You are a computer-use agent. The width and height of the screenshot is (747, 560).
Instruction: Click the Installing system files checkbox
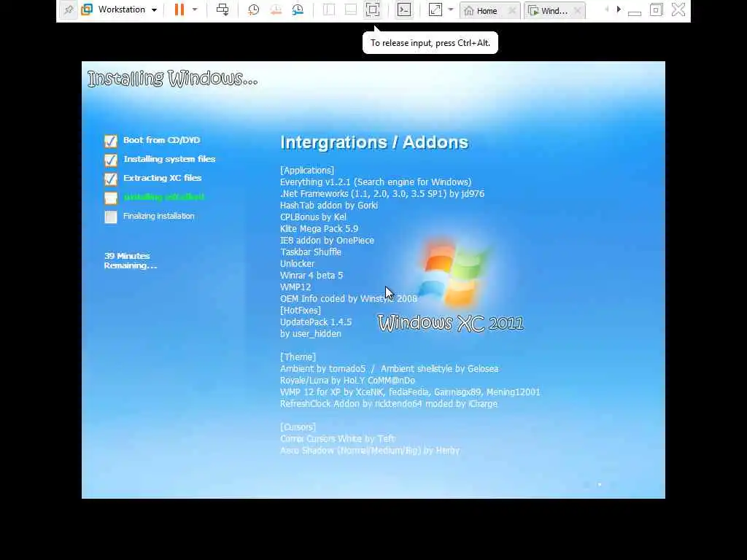coord(111,160)
